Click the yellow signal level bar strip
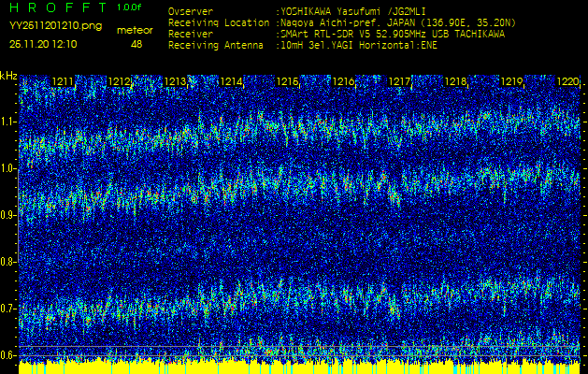 299,367
